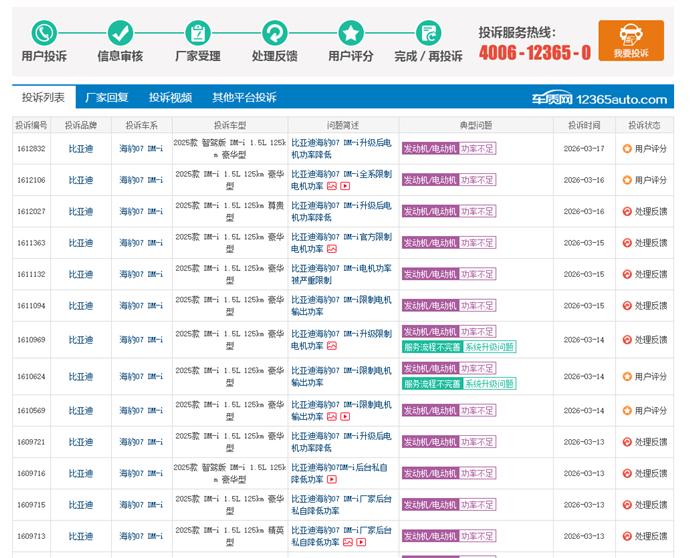Click the 用户投诉 phone step icon
The image size is (700, 558).
point(44,31)
